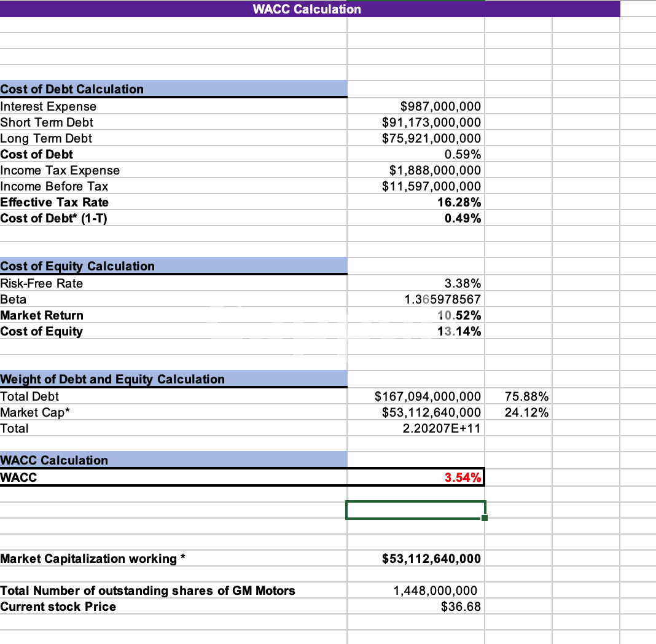Click the fill handle of the selected cell
Screen dimensions: 656x644
[485, 518]
